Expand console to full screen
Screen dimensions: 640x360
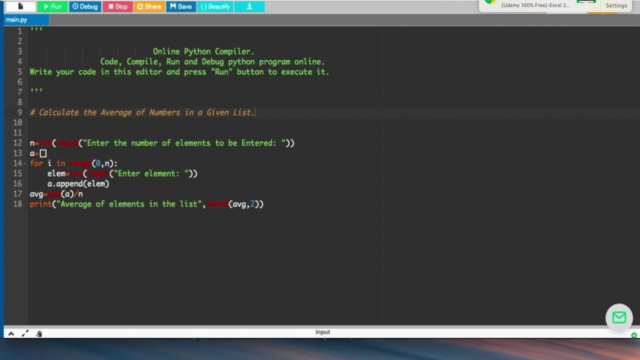25,333
